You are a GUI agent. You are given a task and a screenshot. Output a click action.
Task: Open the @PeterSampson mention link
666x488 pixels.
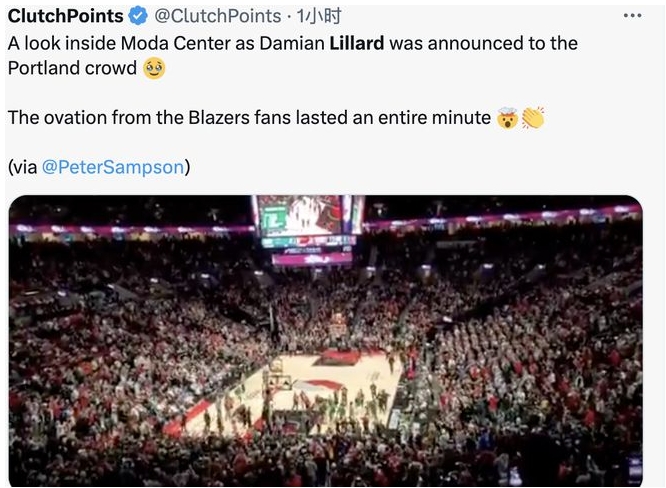point(112,167)
